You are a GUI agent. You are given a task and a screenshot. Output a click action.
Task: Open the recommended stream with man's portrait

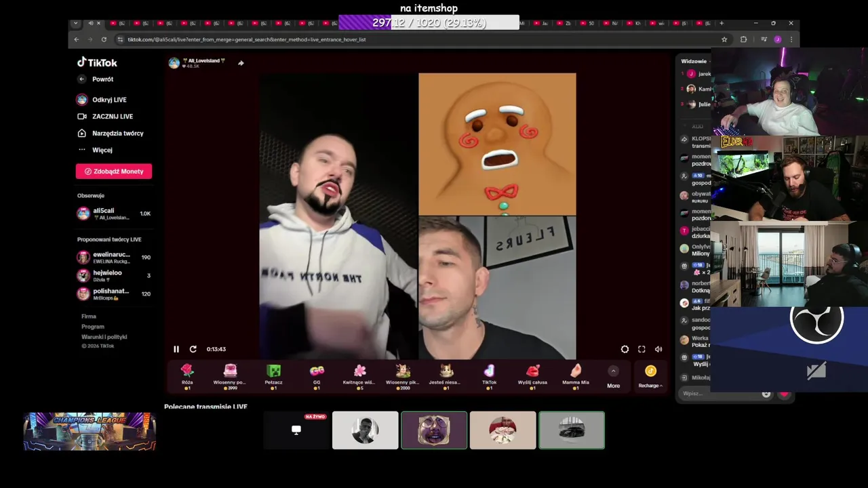click(x=365, y=430)
